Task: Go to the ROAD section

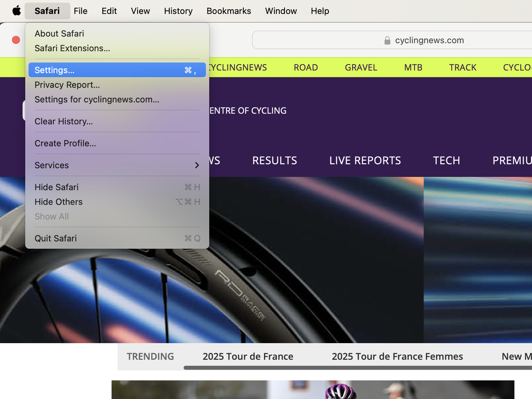Action: pyautogui.click(x=306, y=67)
